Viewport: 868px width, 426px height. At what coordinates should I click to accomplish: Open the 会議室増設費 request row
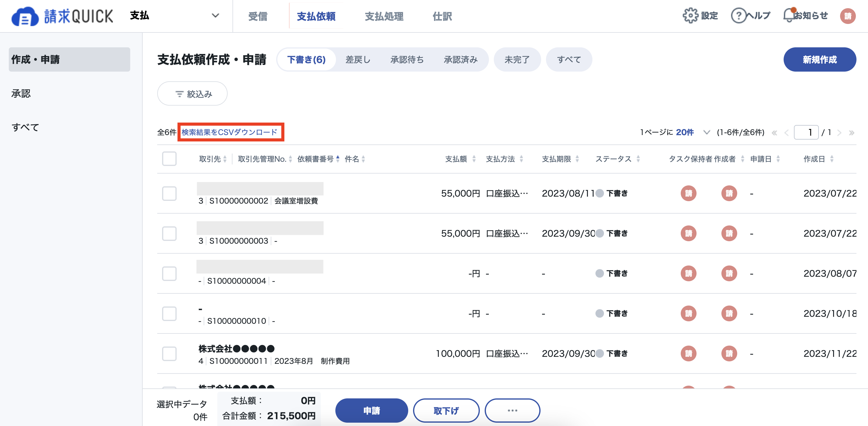[x=507, y=193]
